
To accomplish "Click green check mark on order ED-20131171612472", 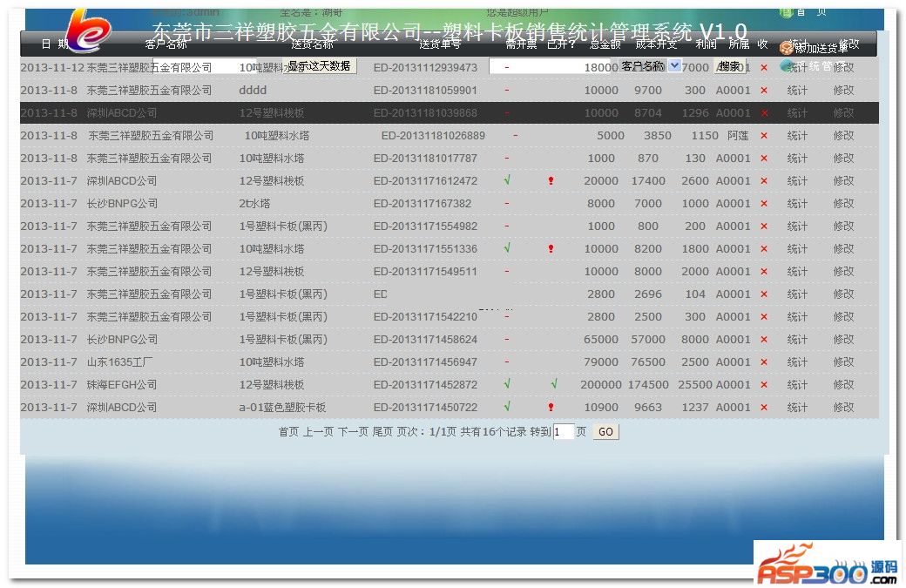I will (x=507, y=180).
